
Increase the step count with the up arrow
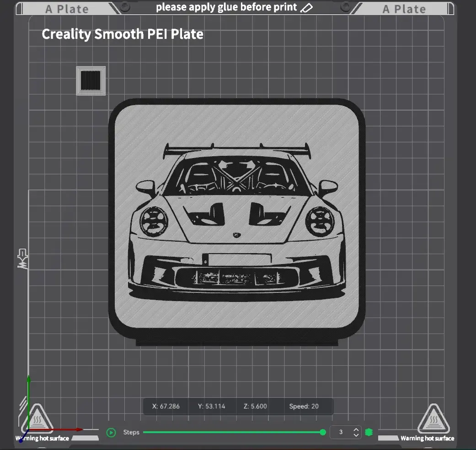point(356,429)
